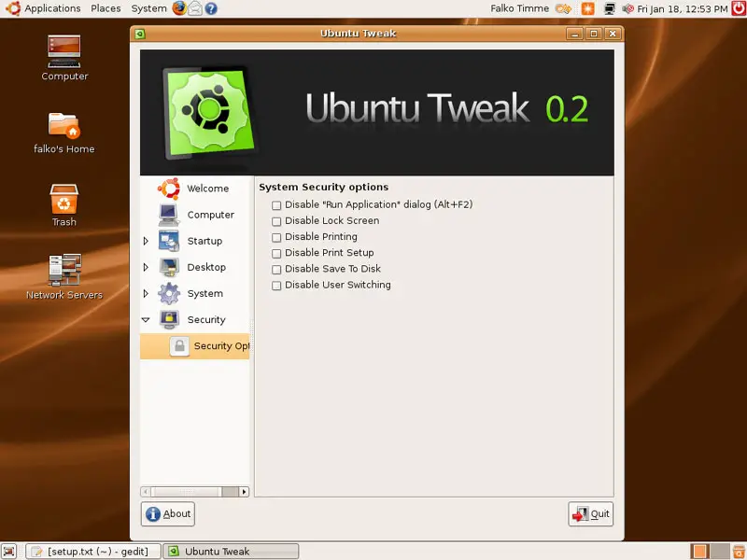Click the System gear icon in sidebar
The height and width of the screenshot is (560, 747).
pyautogui.click(x=169, y=293)
